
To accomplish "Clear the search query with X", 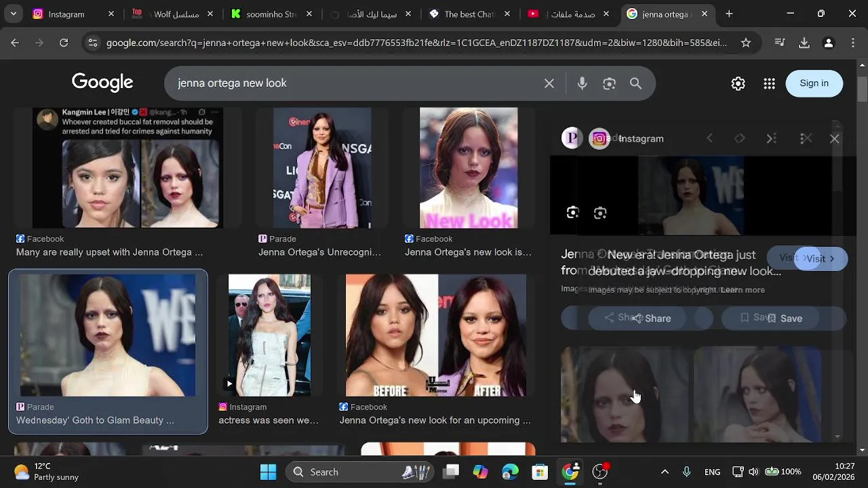I will tap(549, 83).
